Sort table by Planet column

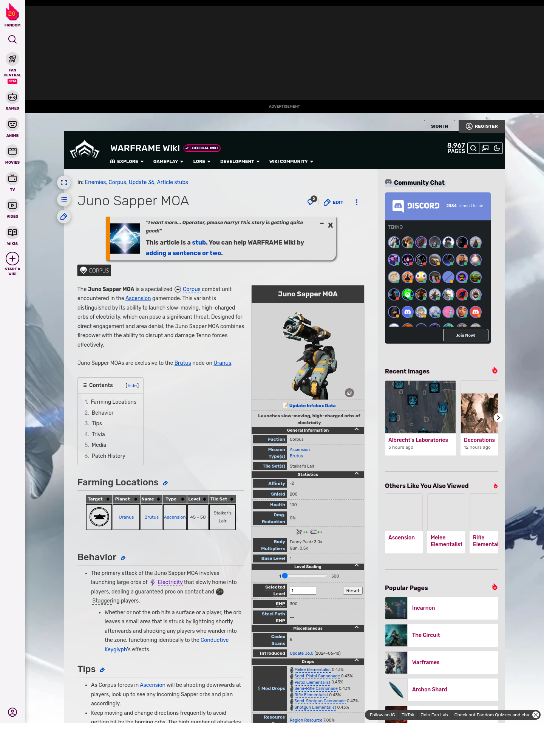pyautogui.click(x=126, y=499)
